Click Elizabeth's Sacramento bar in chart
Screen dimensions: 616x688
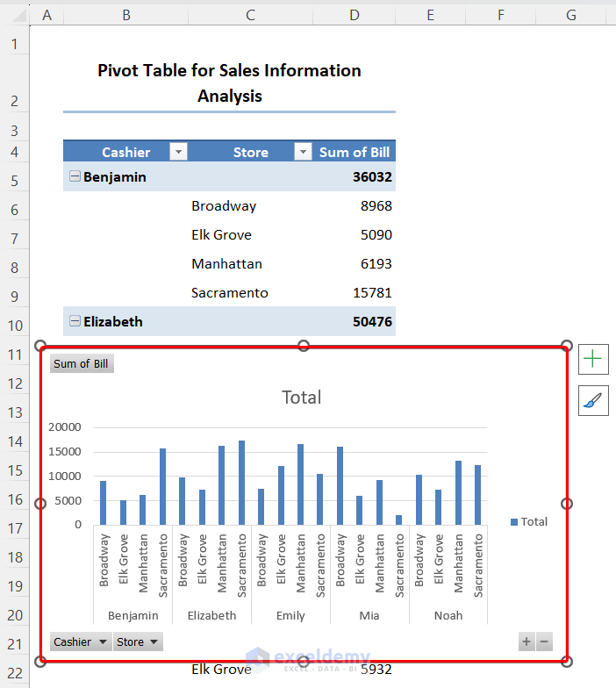(x=241, y=483)
